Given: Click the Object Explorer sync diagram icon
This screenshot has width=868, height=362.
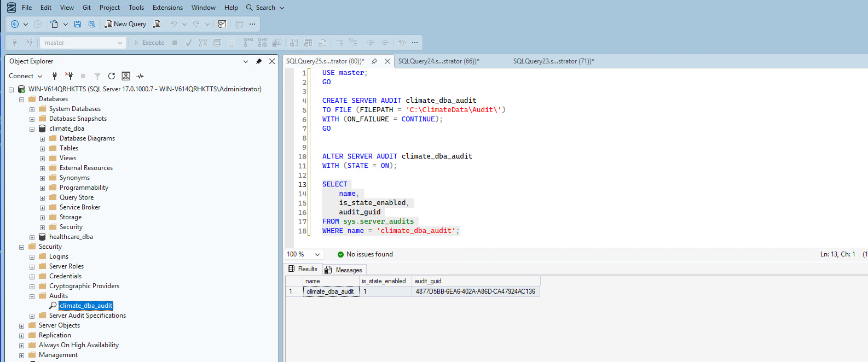Looking at the screenshot, I should (126, 76).
